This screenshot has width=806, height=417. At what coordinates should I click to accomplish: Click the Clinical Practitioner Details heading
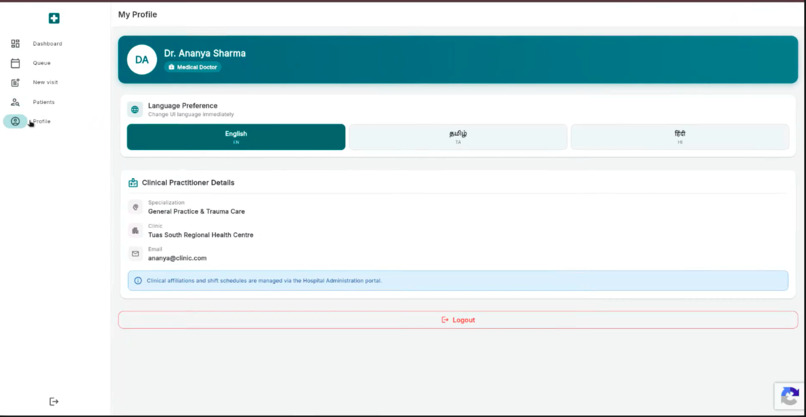point(188,183)
